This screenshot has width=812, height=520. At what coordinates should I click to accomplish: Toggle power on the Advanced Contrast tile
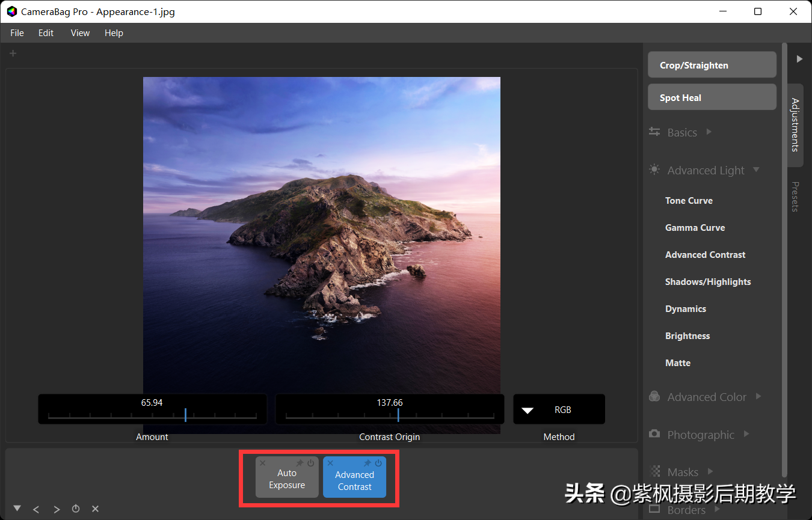(x=378, y=463)
